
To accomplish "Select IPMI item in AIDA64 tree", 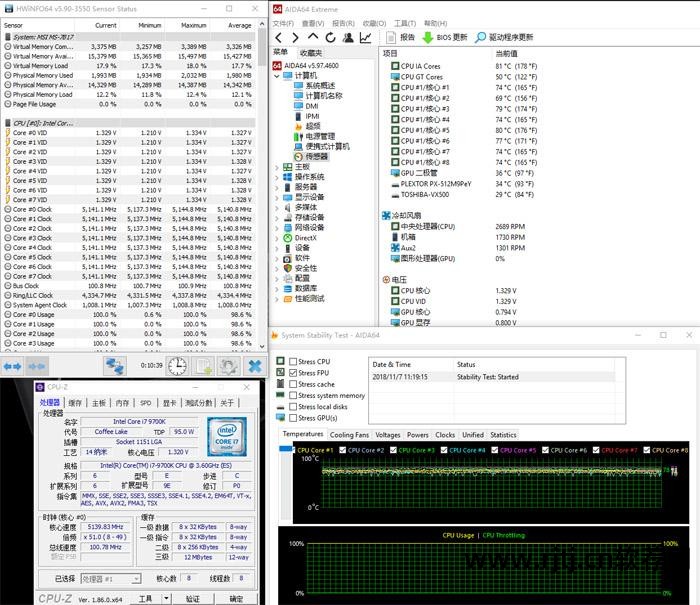I will pos(307,116).
